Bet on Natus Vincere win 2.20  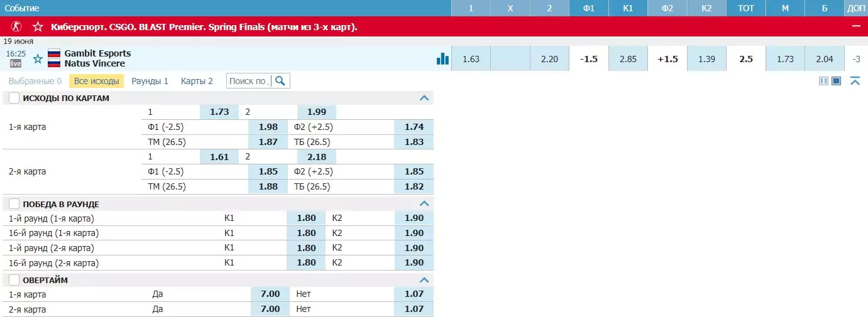549,59
